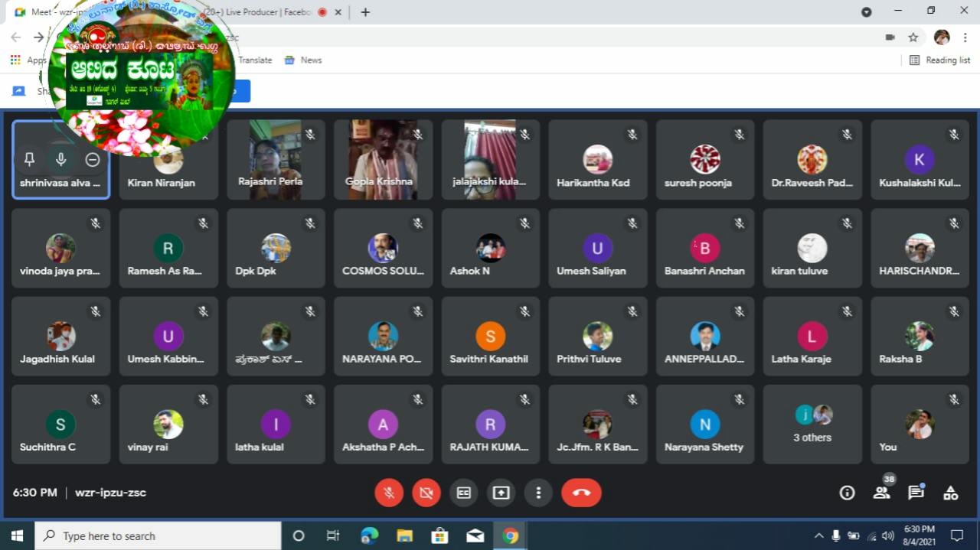Click the Latha Karaje participant tile
Screen dimensions: 980x550
(812, 337)
